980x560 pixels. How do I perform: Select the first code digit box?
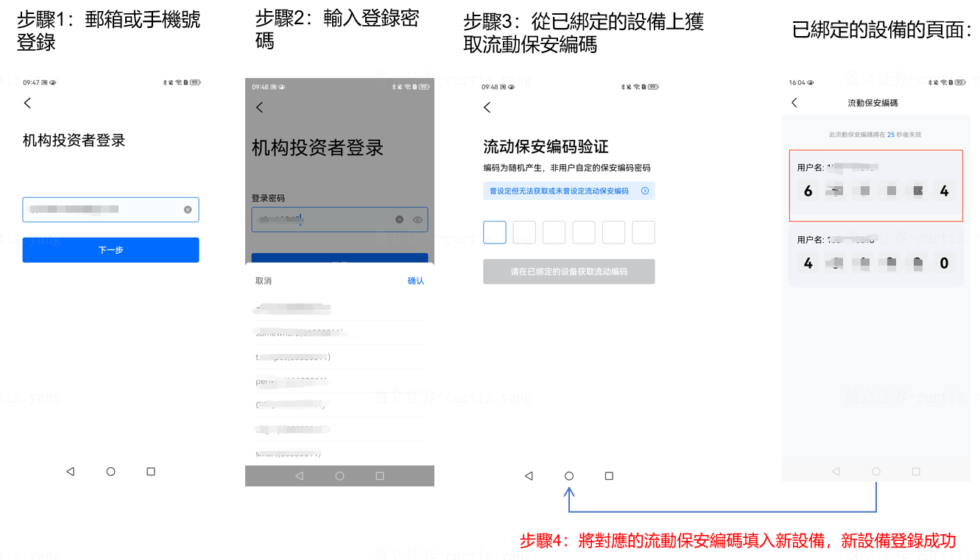[x=495, y=233]
